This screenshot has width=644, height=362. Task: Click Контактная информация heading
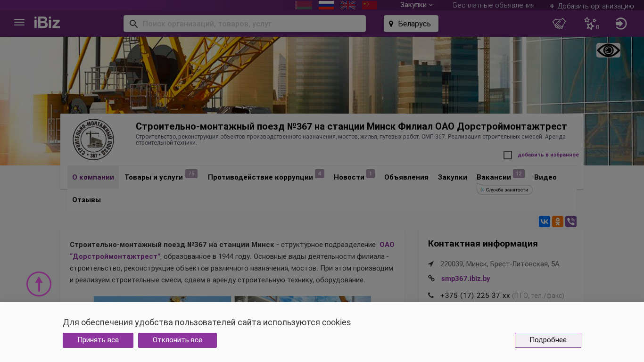(483, 244)
